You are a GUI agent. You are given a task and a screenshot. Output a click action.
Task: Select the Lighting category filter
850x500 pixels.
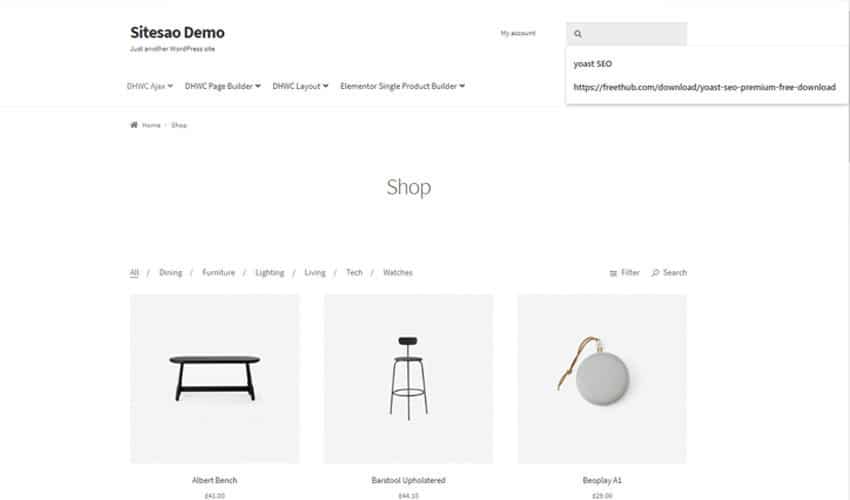pos(270,272)
